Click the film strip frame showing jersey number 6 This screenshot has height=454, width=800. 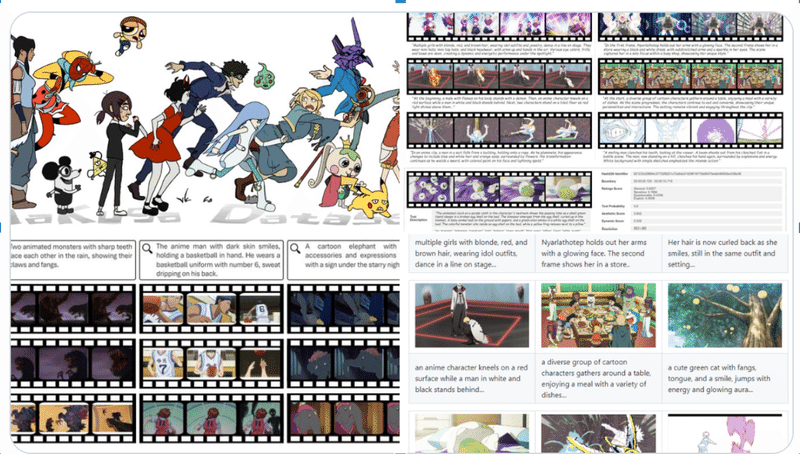point(260,309)
